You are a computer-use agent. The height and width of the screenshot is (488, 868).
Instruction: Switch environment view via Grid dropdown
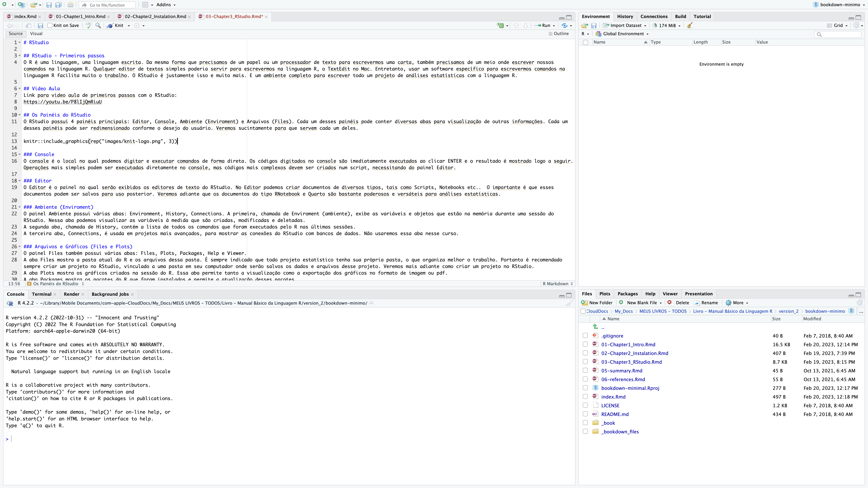[837, 26]
